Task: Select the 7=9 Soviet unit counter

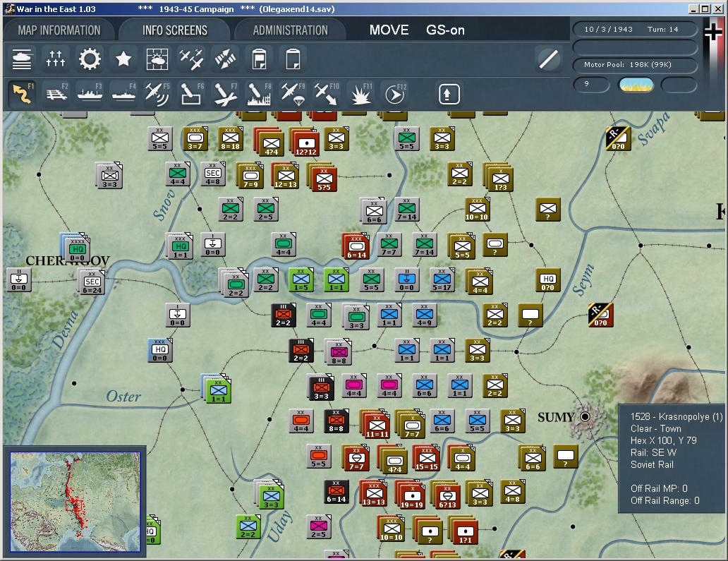Action: pos(250,176)
